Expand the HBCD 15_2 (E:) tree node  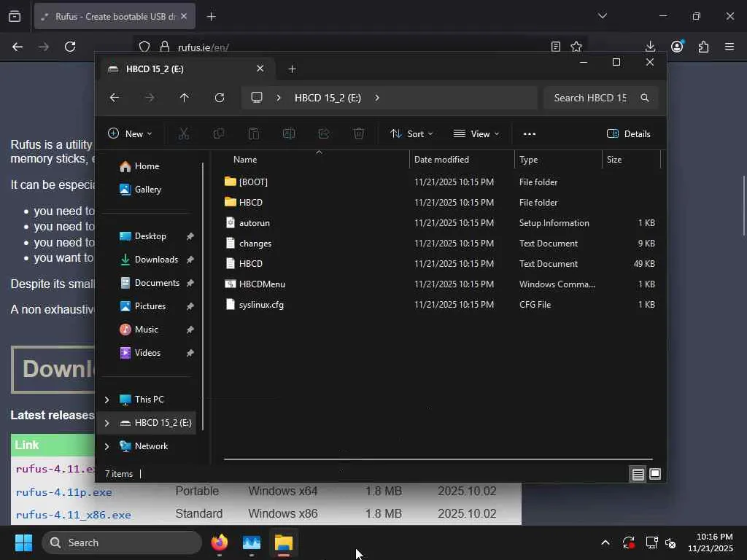pyautogui.click(x=107, y=423)
